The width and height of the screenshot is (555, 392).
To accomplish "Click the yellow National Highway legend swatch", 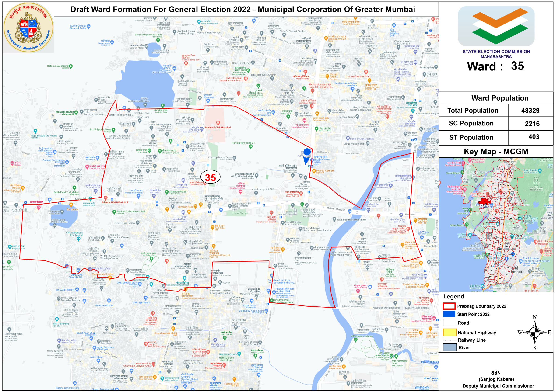I will 449,332.
